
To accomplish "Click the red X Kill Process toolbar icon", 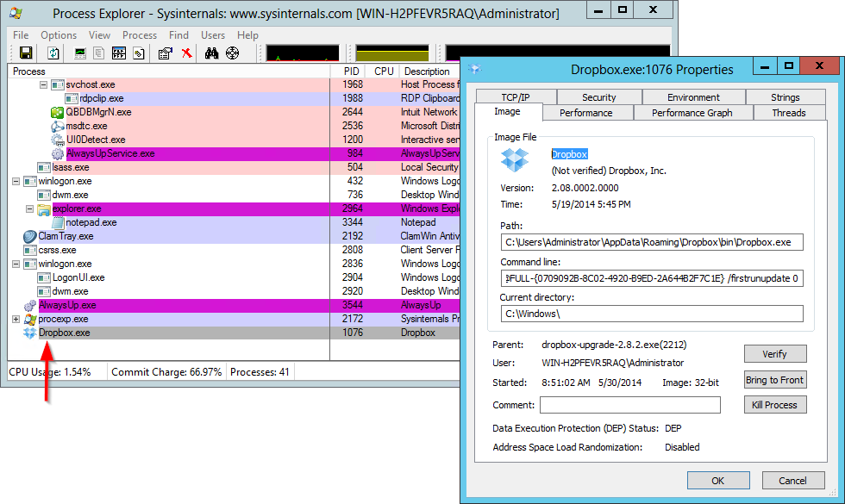I will tap(186, 53).
